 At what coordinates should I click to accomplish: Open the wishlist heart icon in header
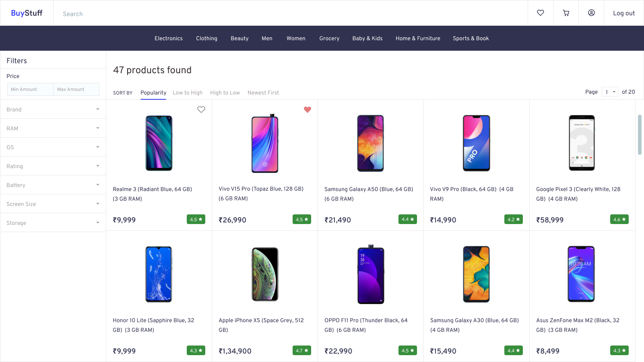(540, 13)
